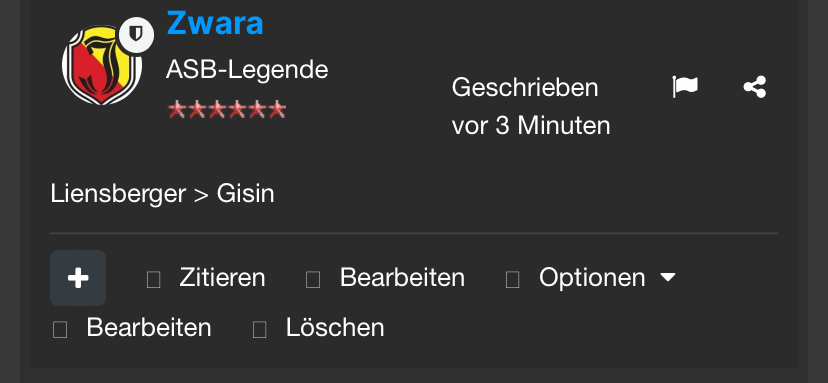Edit post via Bearbeiten next to Zitieren
828x383 pixels.
402,277
